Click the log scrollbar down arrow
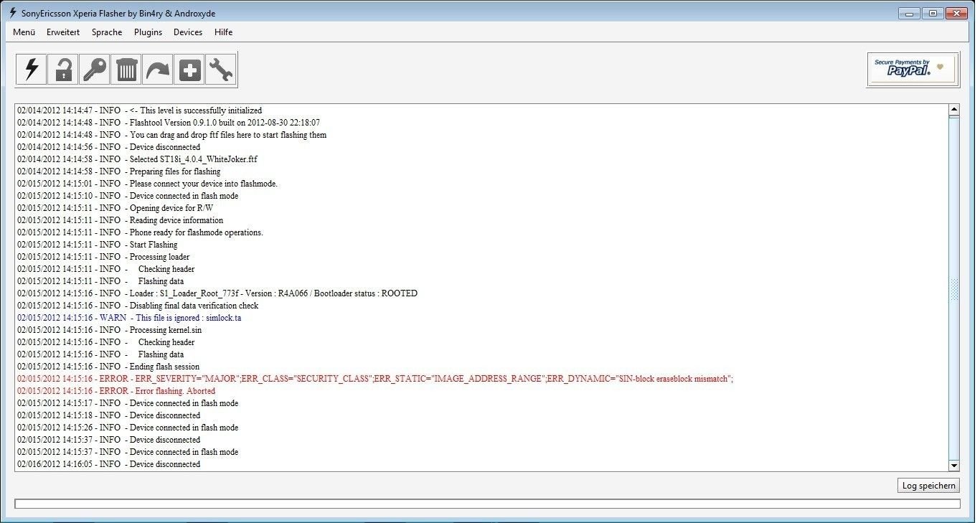Screen dimensions: 980x523 (954, 466)
